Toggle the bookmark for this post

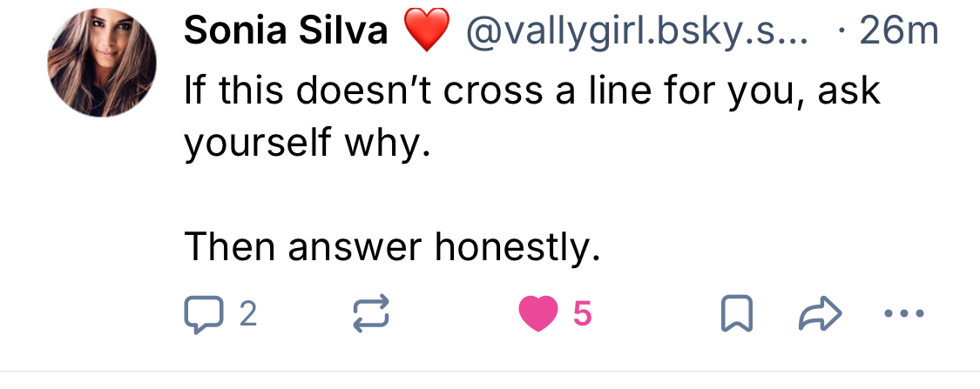(736, 314)
